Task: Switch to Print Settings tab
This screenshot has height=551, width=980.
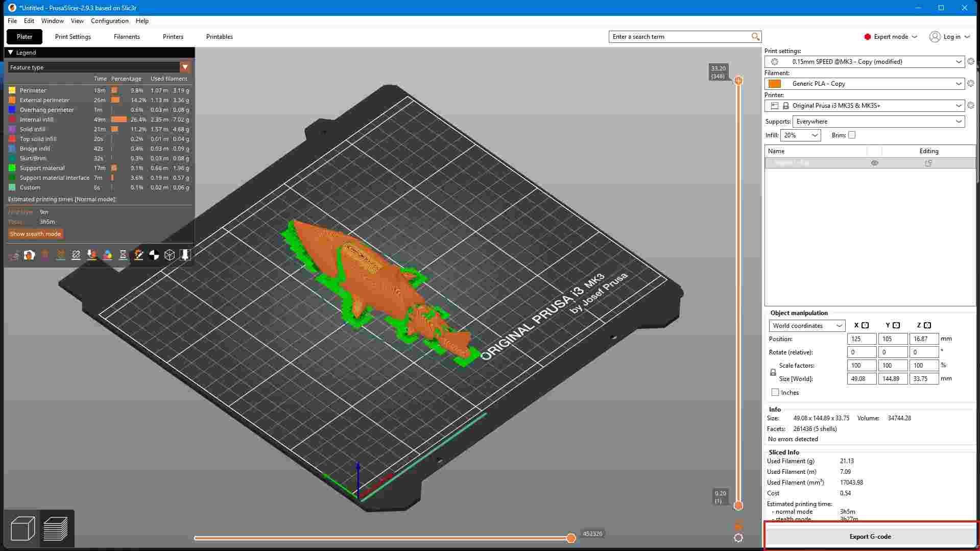Action: (73, 37)
